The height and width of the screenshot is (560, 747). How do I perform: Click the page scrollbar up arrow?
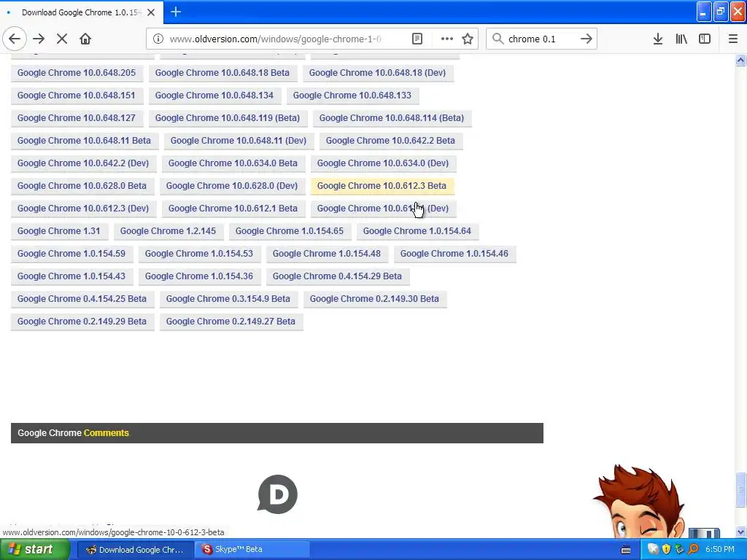(x=740, y=61)
